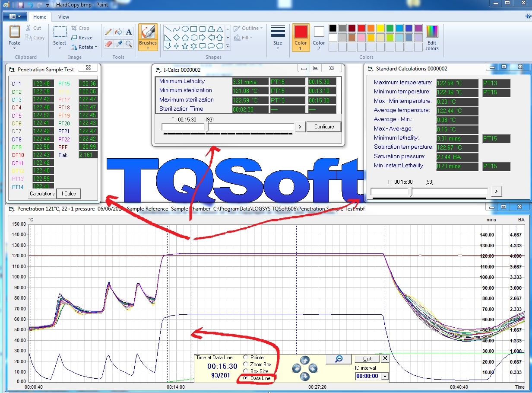Click the I-Calcs time slider thumb

click(x=207, y=127)
